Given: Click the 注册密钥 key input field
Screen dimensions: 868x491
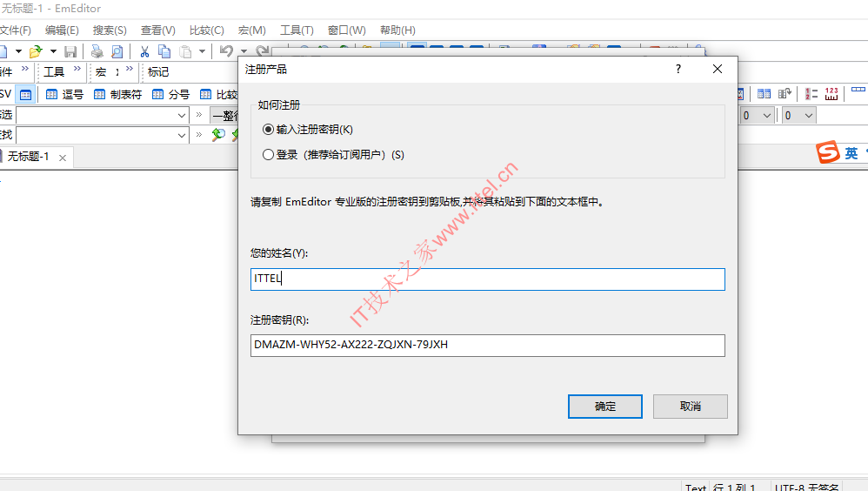Looking at the screenshot, I should click(488, 346).
